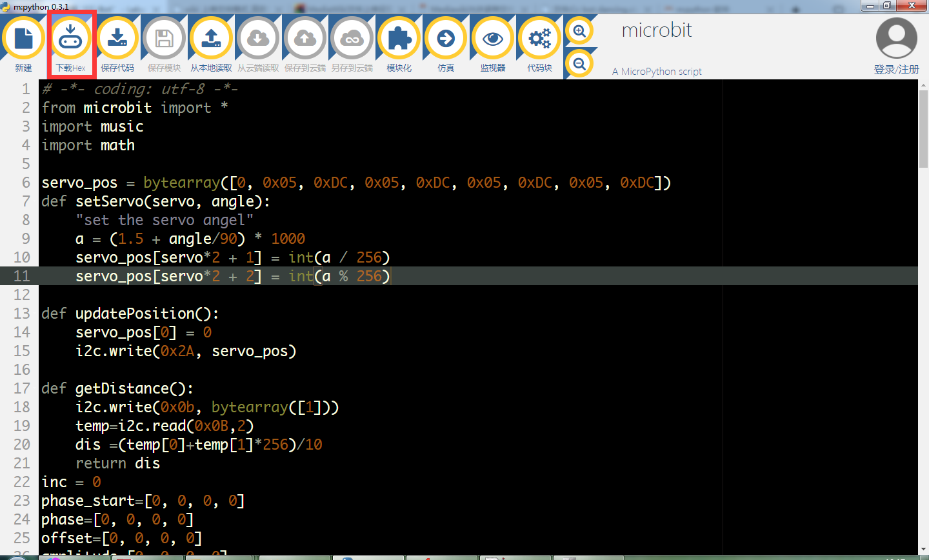Screen dimensions: 929x560
Task: Edit the microbit script name field
Action: (656, 30)
